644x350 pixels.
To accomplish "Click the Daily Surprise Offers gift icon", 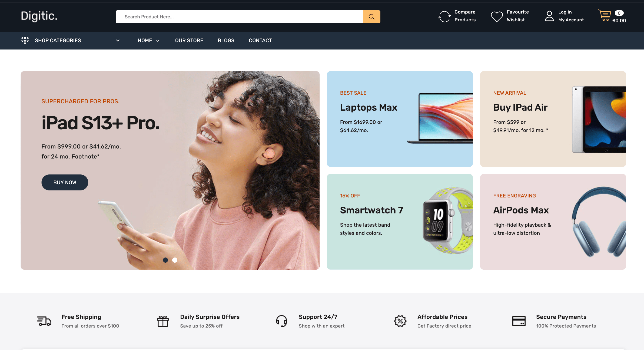I will click(x=163, y=321).
